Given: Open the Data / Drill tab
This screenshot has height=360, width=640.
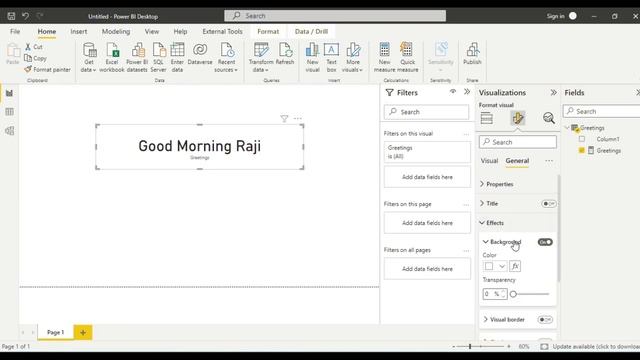Looking at the screenshot, I should [x=311, y=31].
